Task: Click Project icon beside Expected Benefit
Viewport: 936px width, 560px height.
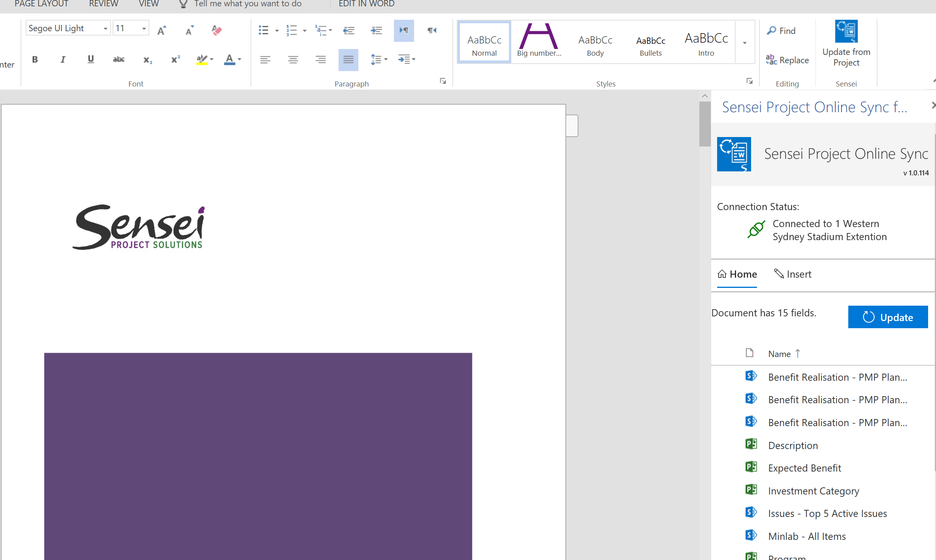Action: [x=751, y=467]
